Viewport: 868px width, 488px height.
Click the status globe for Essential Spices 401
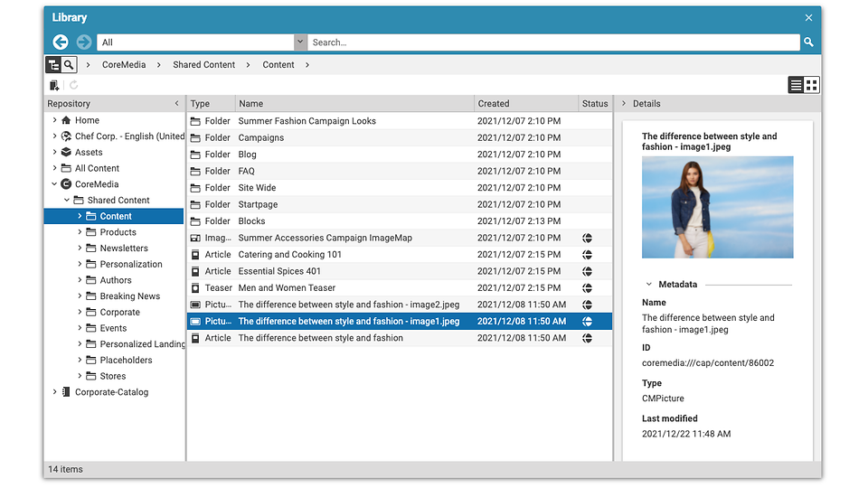tap(588, 271)
